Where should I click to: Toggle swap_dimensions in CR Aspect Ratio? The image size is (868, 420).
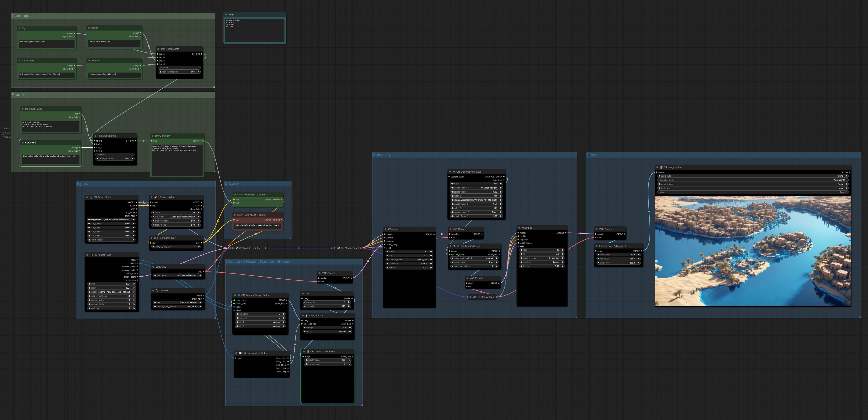pos(111,296)
